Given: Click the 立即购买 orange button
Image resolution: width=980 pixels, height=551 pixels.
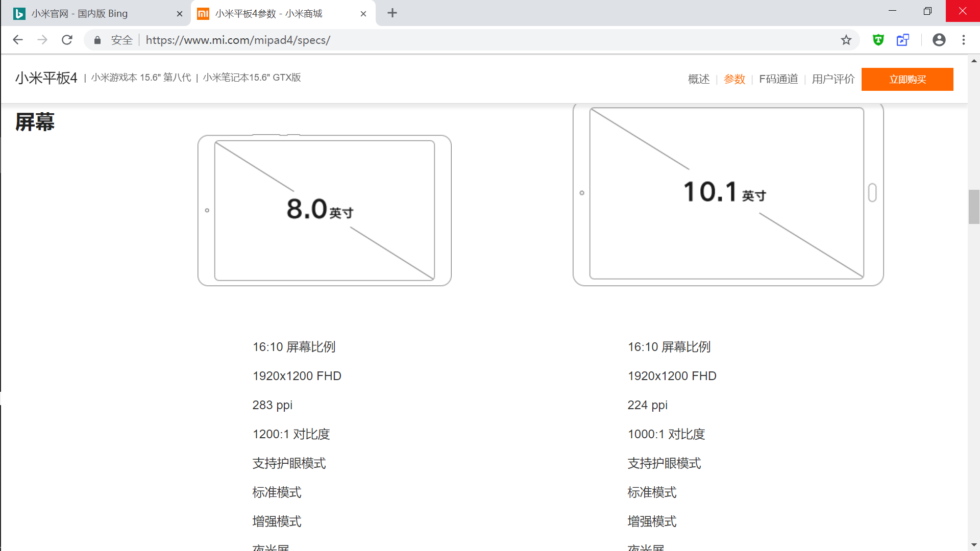Looking at the screenshot, I should (x=908, y=79).
